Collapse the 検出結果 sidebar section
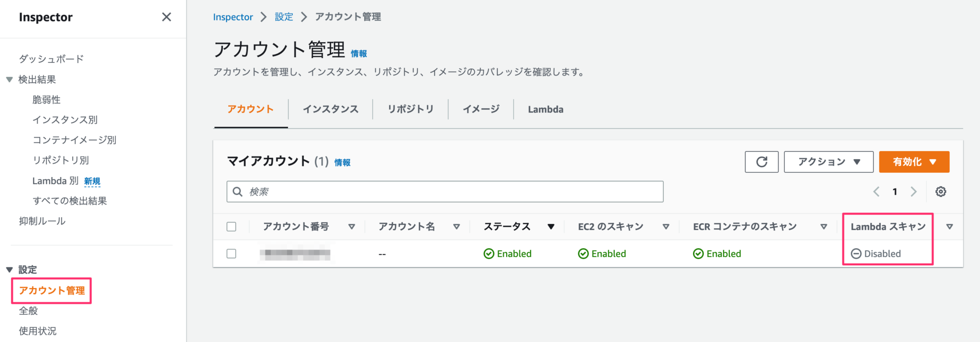980x342 pixels. (9, 79)
